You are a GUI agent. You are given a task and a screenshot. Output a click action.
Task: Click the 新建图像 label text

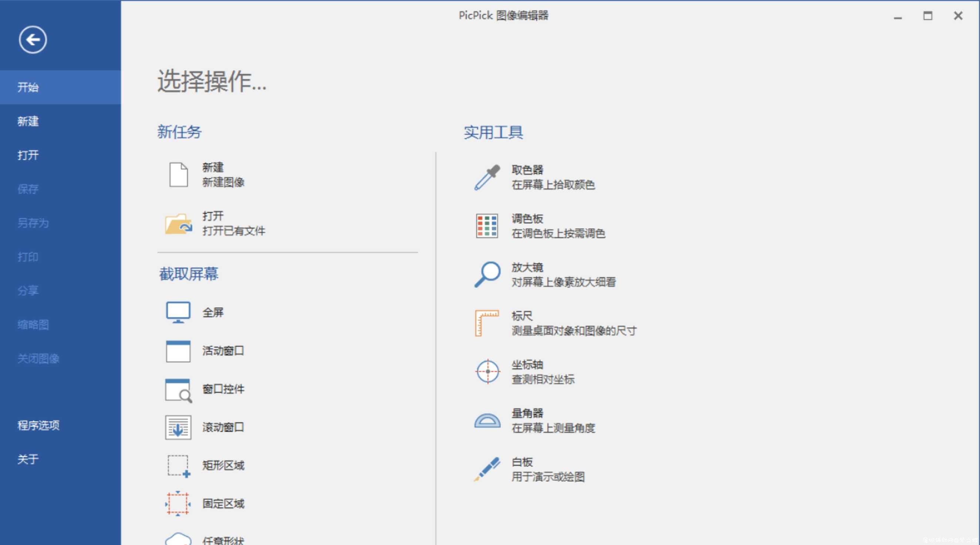(223, 182)
